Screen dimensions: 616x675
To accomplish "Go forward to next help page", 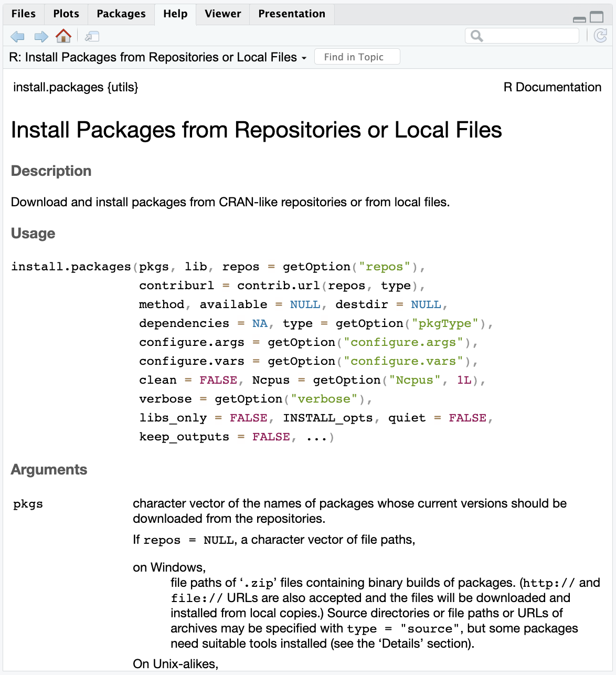I will (x=41, y=36).
